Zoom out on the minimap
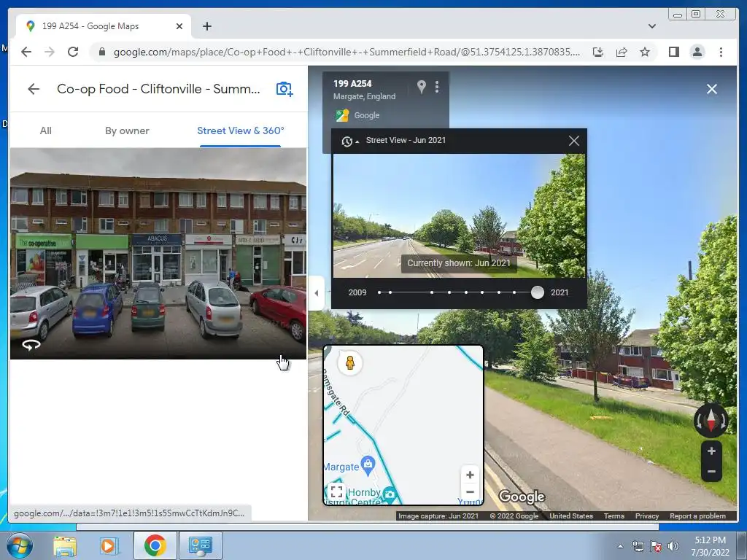This screenshot has width=747, height=560. pos(470,492)
